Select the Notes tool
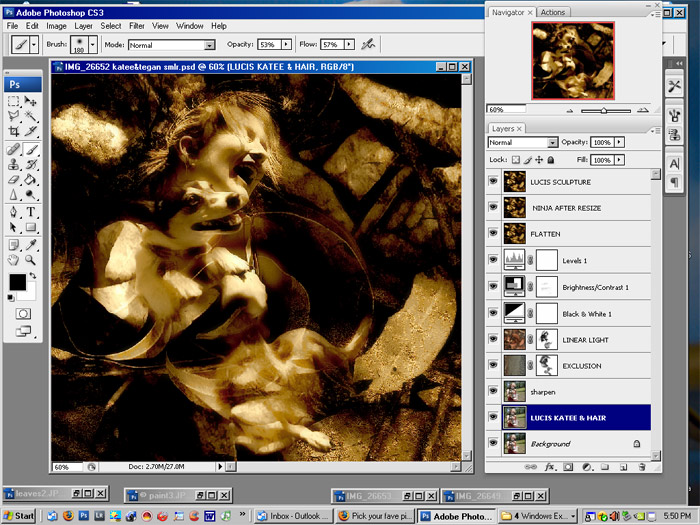700x525 pixels. 14,245
